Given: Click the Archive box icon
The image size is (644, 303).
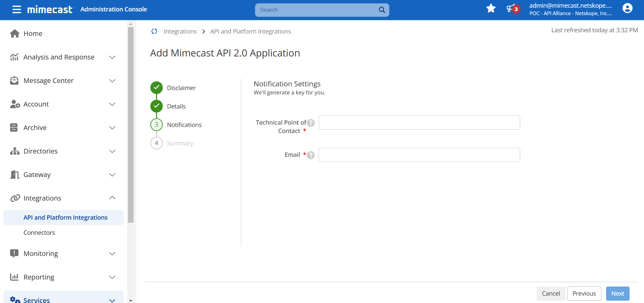Looking at the screenshot, I should click(14, 128).
